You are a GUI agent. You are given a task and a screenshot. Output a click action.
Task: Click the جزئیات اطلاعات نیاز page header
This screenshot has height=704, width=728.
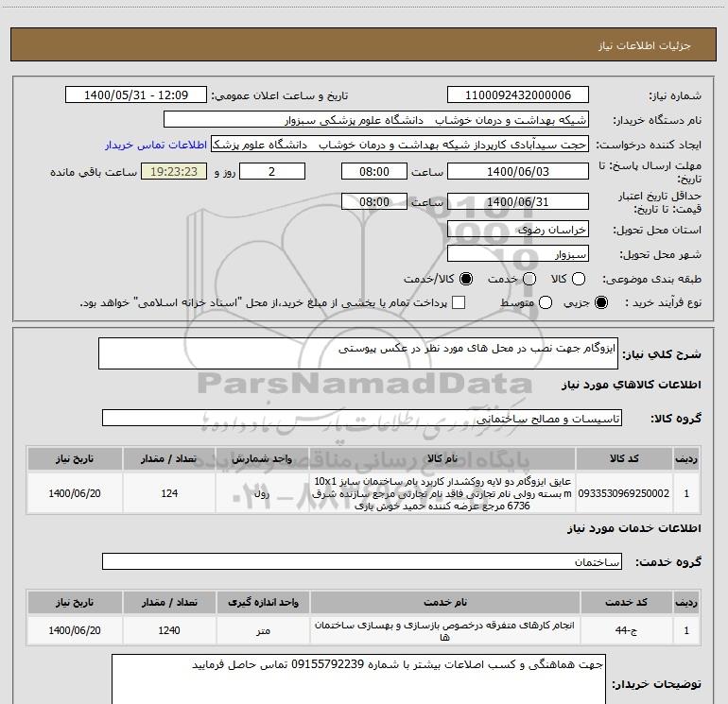(x=364, y=44)
